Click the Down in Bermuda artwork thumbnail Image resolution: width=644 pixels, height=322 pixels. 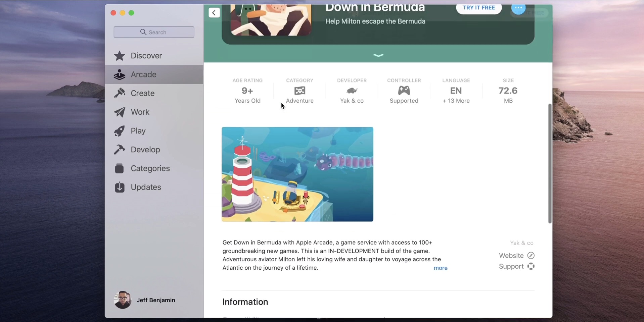[x=271, y=20]
